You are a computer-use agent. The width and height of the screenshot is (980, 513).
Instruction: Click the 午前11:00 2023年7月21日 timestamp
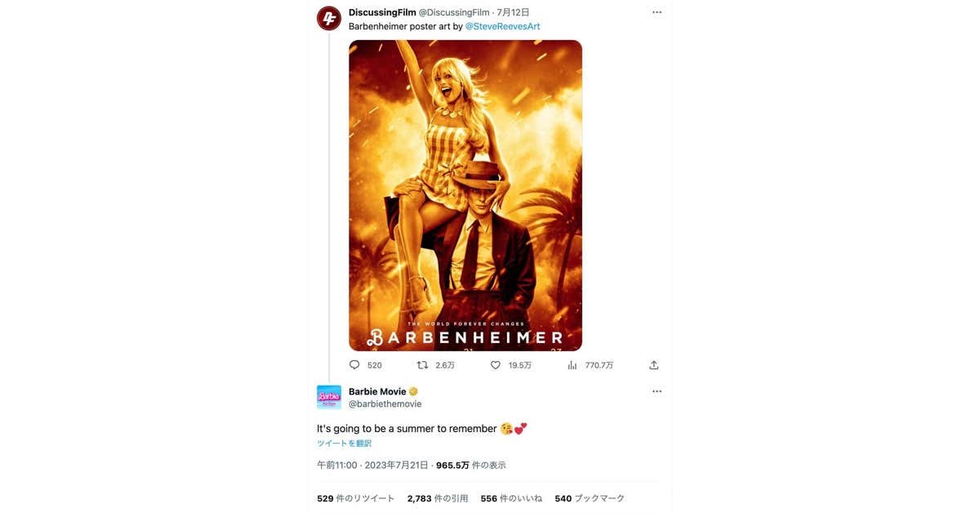pyautogui.click(x=372, y=466)
